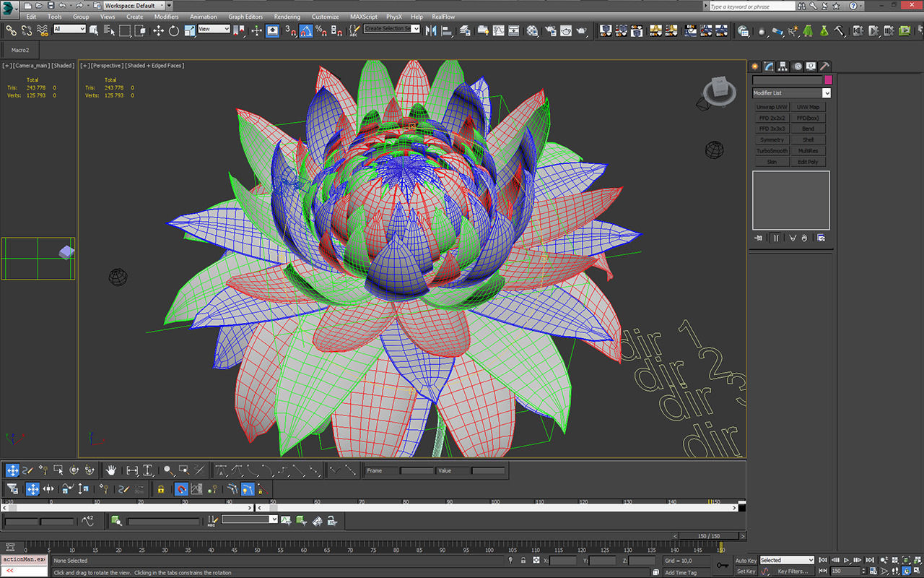
Task: Click the track view Frame input field
Action: click(417, 470)
